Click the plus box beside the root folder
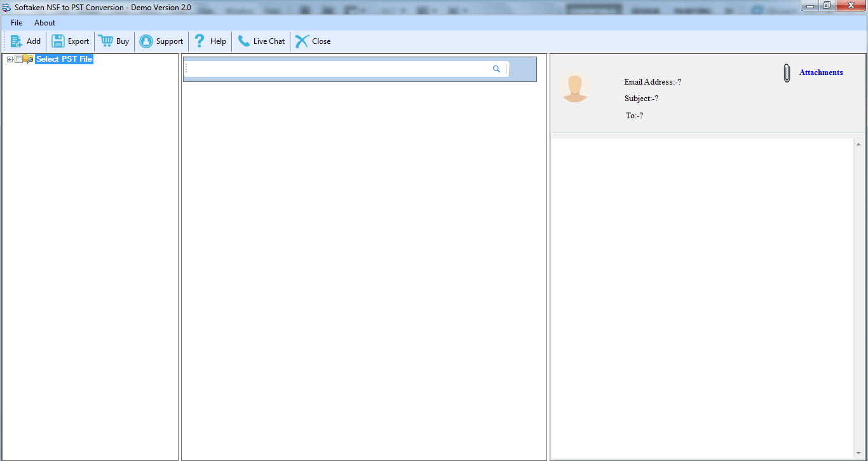868x461 pixels. (x=10, y=59)
